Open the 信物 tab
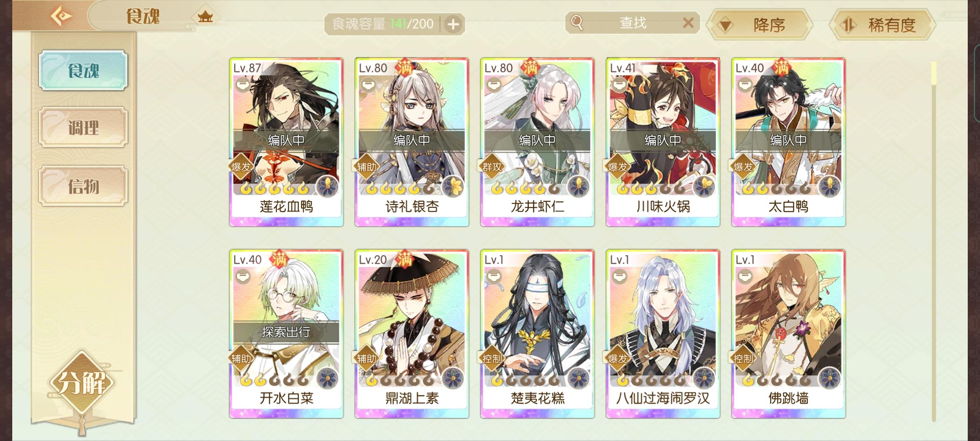This screenshot has height=441, width=980. [83, 186]
